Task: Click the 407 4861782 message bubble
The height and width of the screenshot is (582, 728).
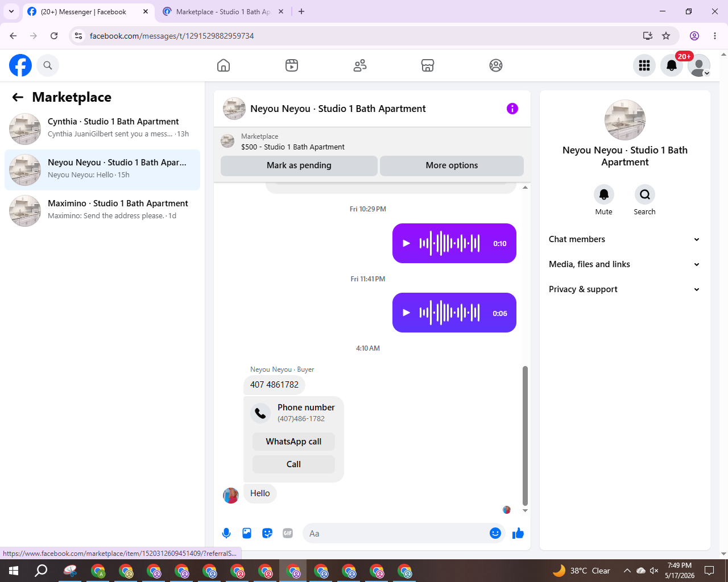Action: click(274, 385)
